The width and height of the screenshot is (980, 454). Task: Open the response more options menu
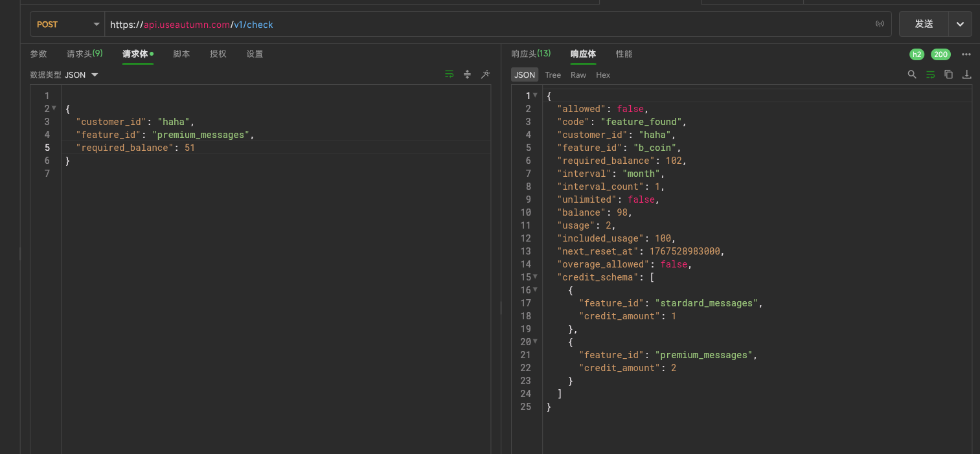tap(966, 54)
